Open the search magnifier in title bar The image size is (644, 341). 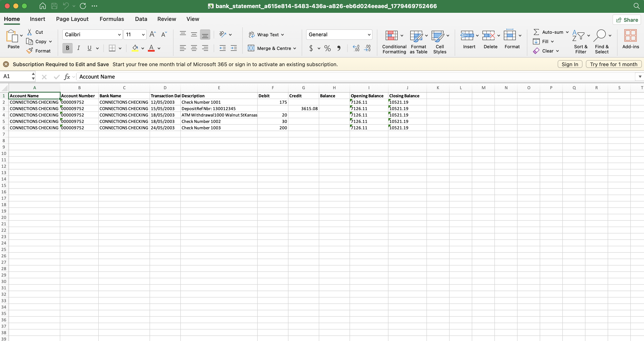(x=637, y=6)
